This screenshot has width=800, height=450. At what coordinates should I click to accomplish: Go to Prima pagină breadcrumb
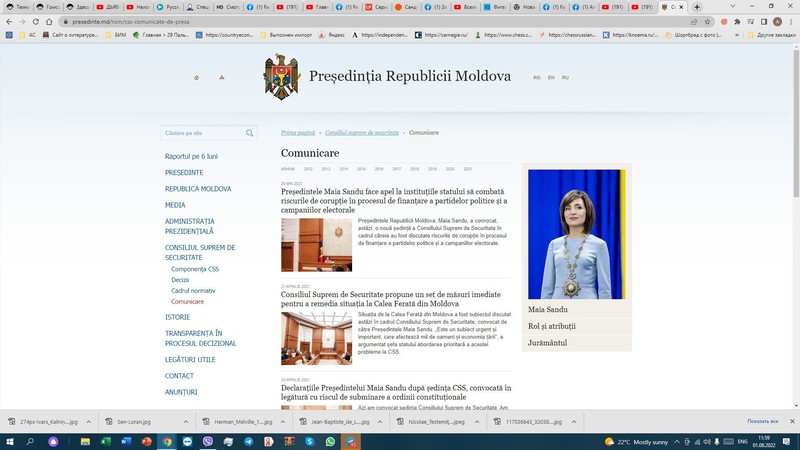[x=298, y=133]
